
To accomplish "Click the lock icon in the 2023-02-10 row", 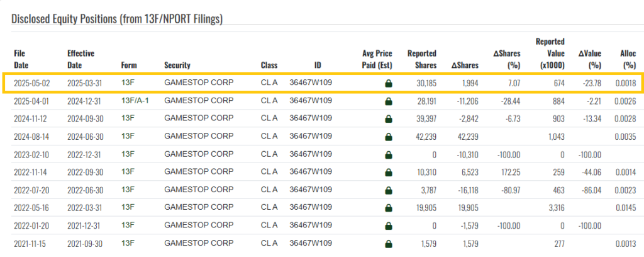I will 388,155.
